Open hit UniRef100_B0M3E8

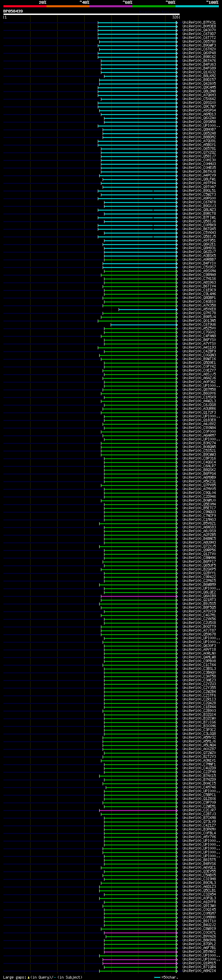tap(199, 26)
